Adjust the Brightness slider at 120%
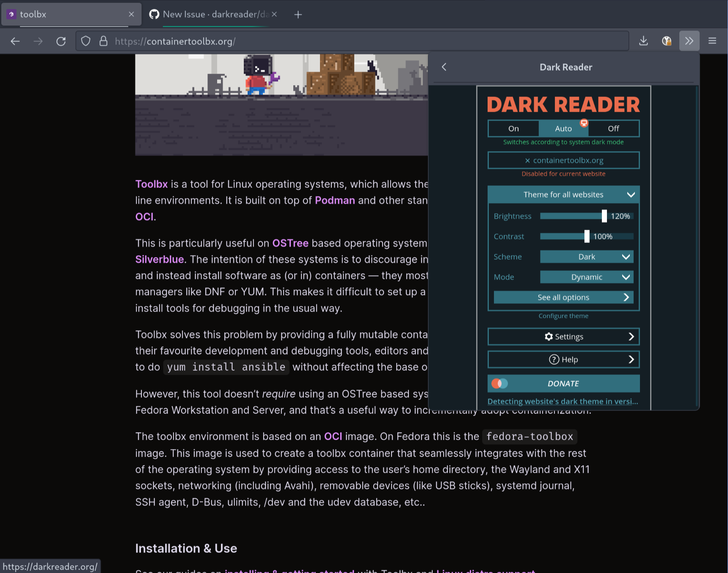The width and height of the screenshot is (728, 573). pos(604,216)
